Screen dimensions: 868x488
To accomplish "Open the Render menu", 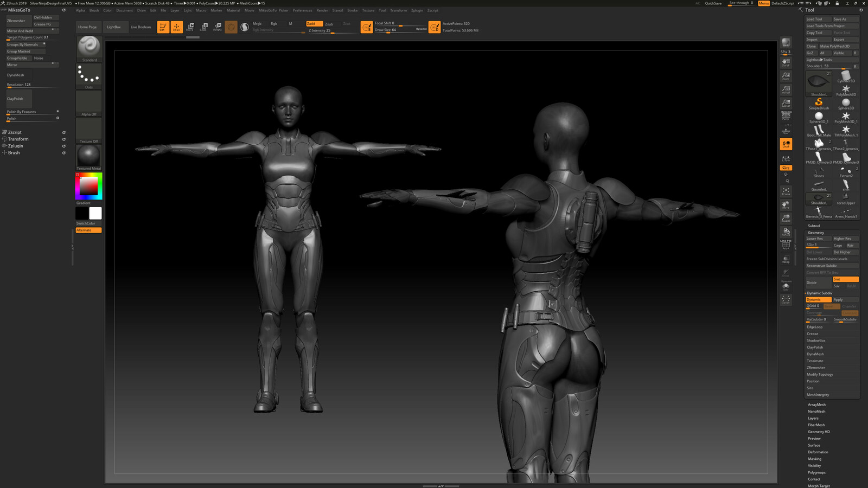I will tap(322, 10).
